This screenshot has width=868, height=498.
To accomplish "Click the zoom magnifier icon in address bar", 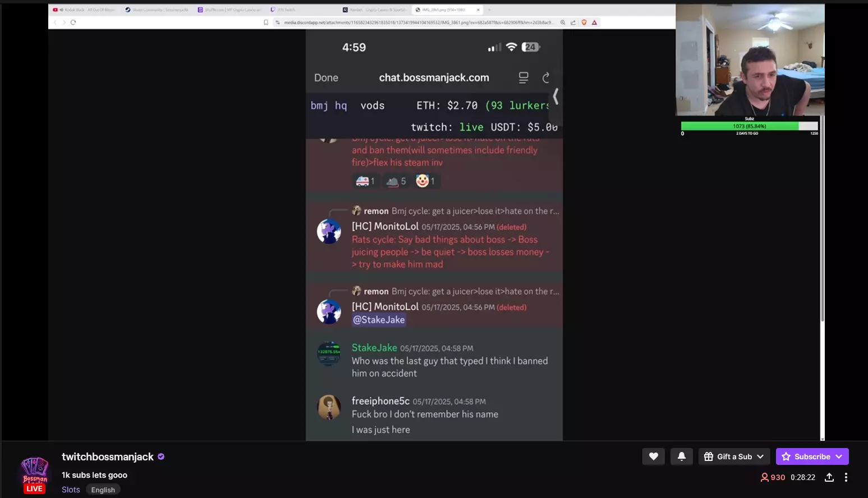I will 563,22.
